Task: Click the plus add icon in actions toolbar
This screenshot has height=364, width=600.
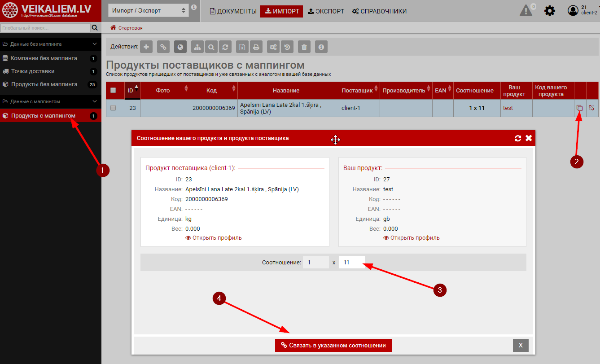Action: click(146, 47)
